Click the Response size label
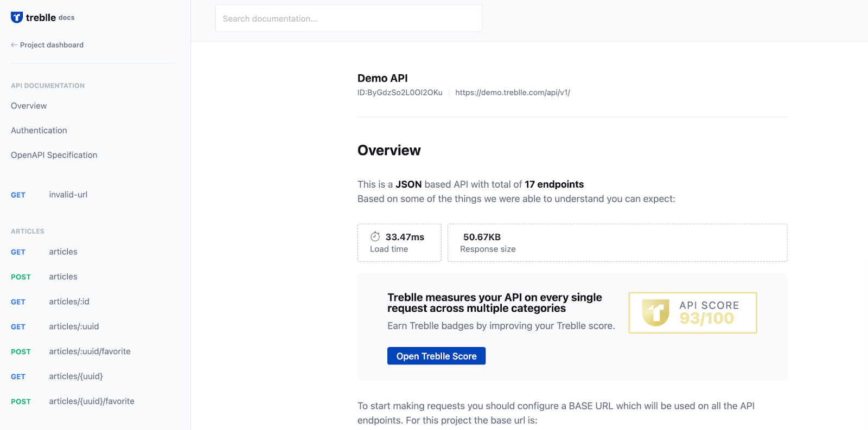868x430 pixels. click(488, 249)
